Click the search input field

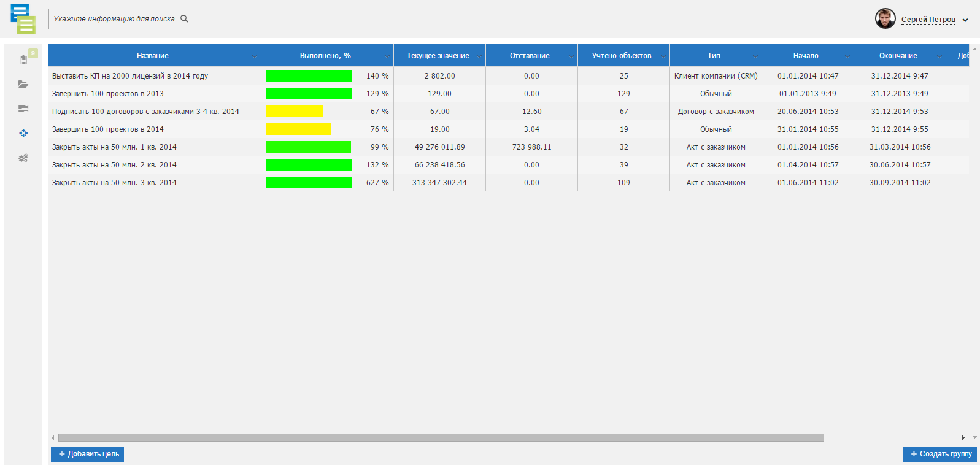point(114,19)
